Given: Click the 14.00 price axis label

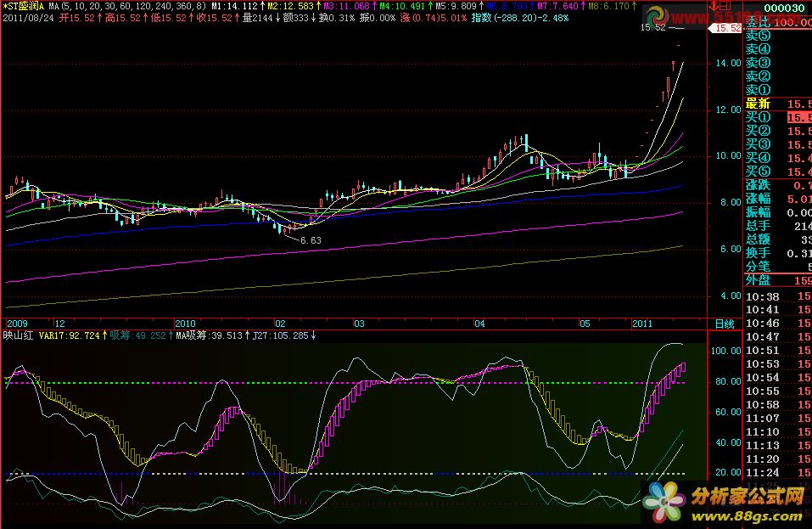Looking at the screenshot, I should click(x=728, y=63).
